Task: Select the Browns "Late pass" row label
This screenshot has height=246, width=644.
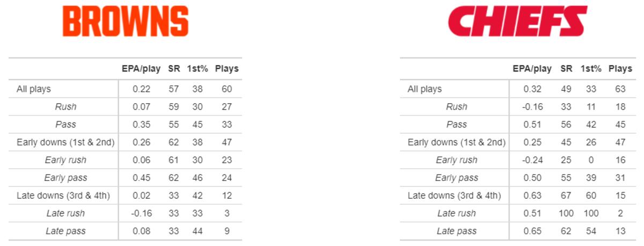Action: (65, 231)
